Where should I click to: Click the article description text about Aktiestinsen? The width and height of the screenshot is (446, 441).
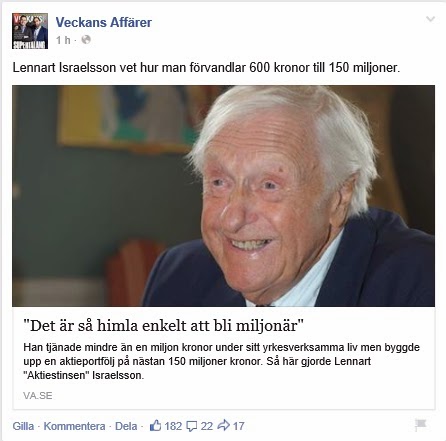[x=221, y=361]
